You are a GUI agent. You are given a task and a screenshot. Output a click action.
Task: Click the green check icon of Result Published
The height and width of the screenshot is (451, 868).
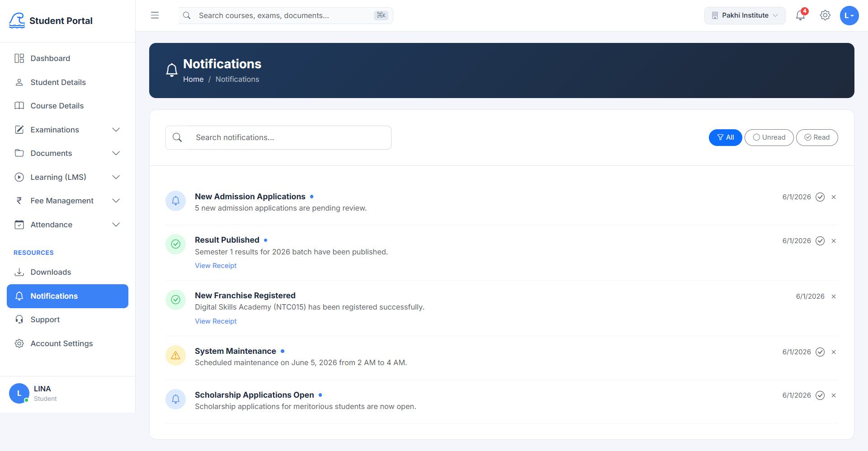tap(176, 244)
